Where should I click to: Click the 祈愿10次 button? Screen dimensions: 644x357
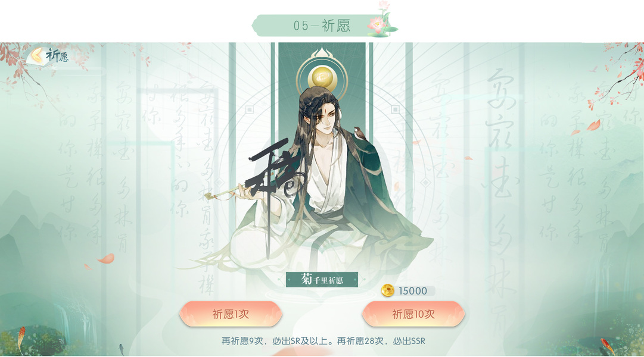click(413, 314)
